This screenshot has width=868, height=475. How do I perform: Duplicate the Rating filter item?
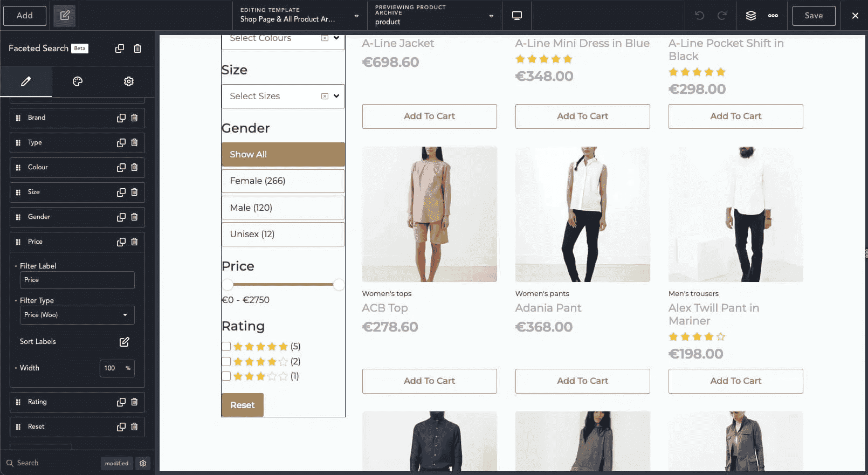tap(121, 402)
